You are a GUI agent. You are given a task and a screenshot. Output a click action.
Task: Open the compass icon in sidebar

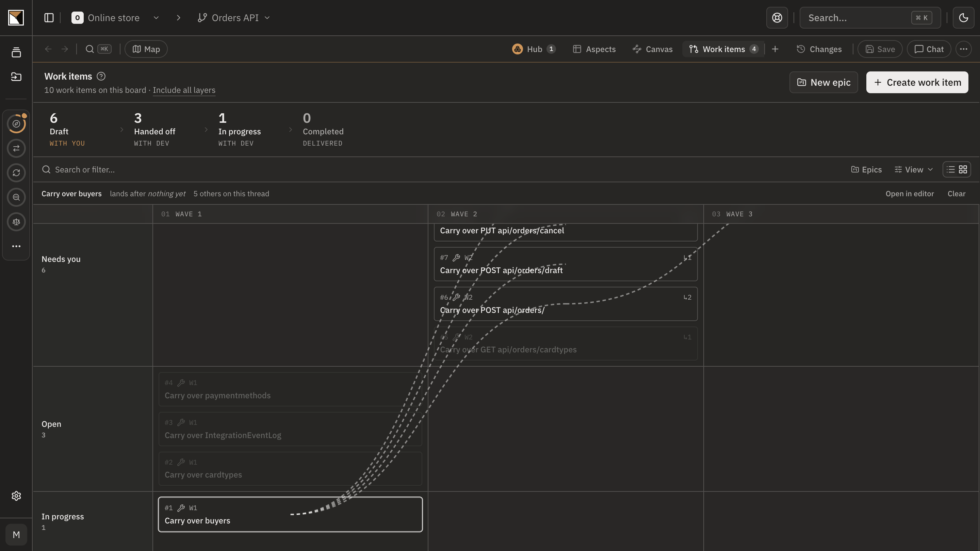pyautogui.click(x=16, y=124)
